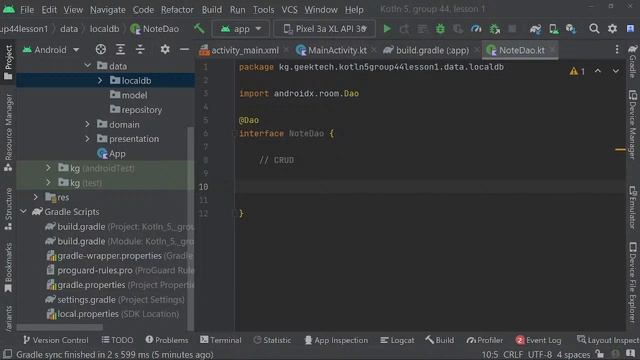Image resolution: width=640 pixels, height=360 pixels.
Task: Toggle the Device Manager right side tab
Action: coord(633,124)
